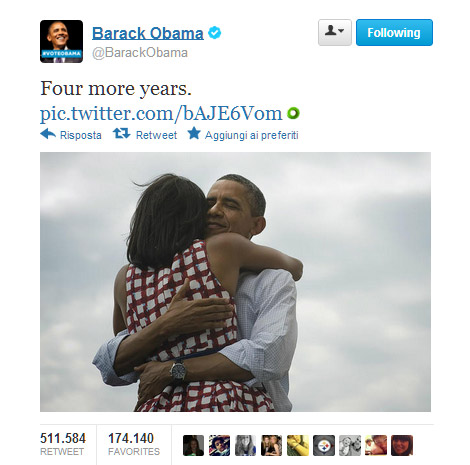
Task: Click the Steelers logo avatar
Action: click(324, 445)
